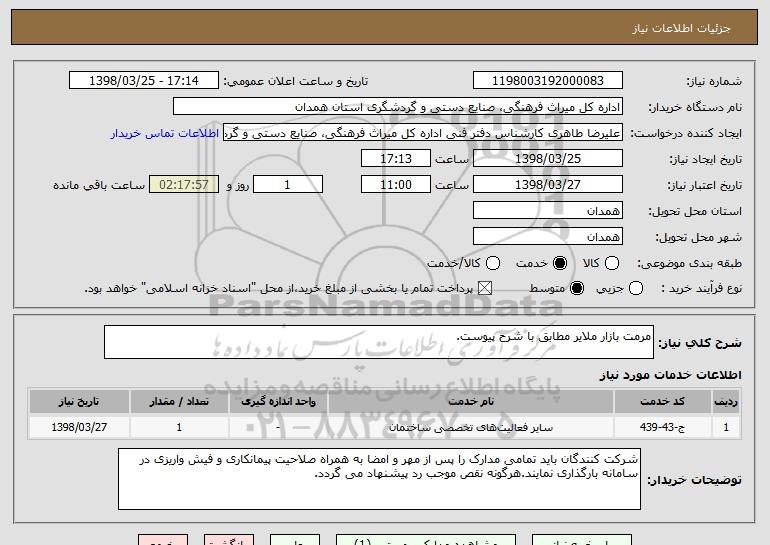Click the quantity cell in تعداد / مقدار column

179,427
